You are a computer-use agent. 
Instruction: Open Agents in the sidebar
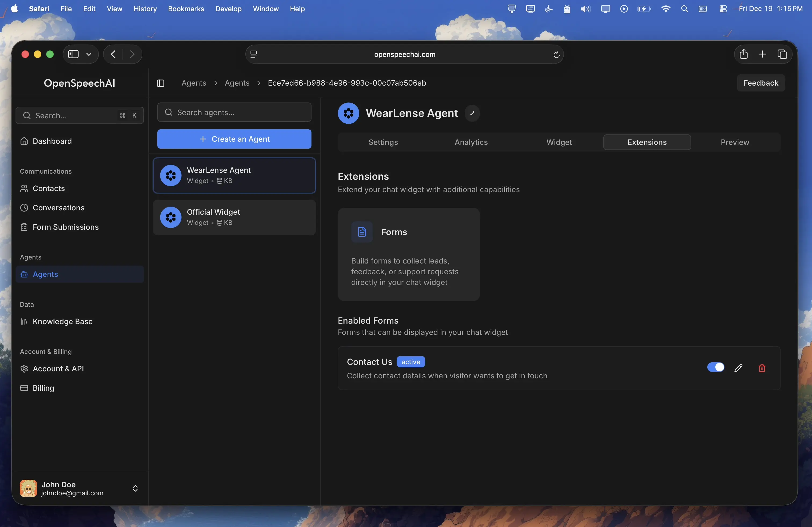tap(79, 274)
